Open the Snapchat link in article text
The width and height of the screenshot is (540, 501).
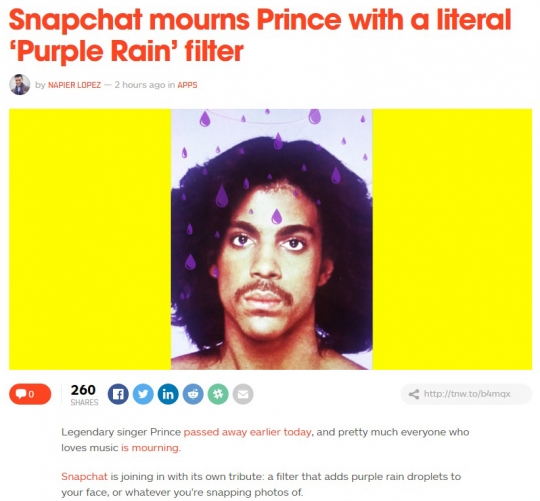pos(84,477)
